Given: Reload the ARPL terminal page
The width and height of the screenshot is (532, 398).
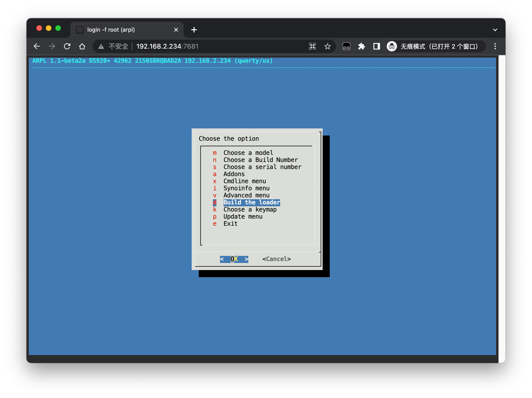Looking at the screenshot, I should pyautogui.click(x=67, y=46).
